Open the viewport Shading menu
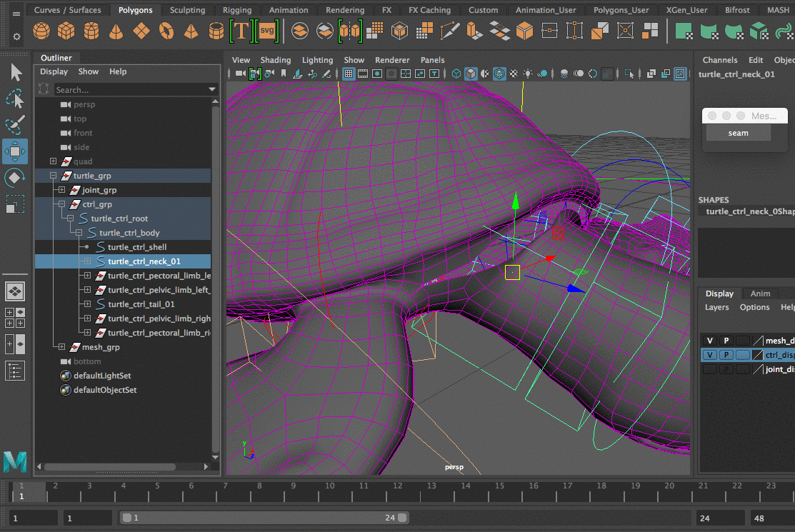 pos(275,60)
